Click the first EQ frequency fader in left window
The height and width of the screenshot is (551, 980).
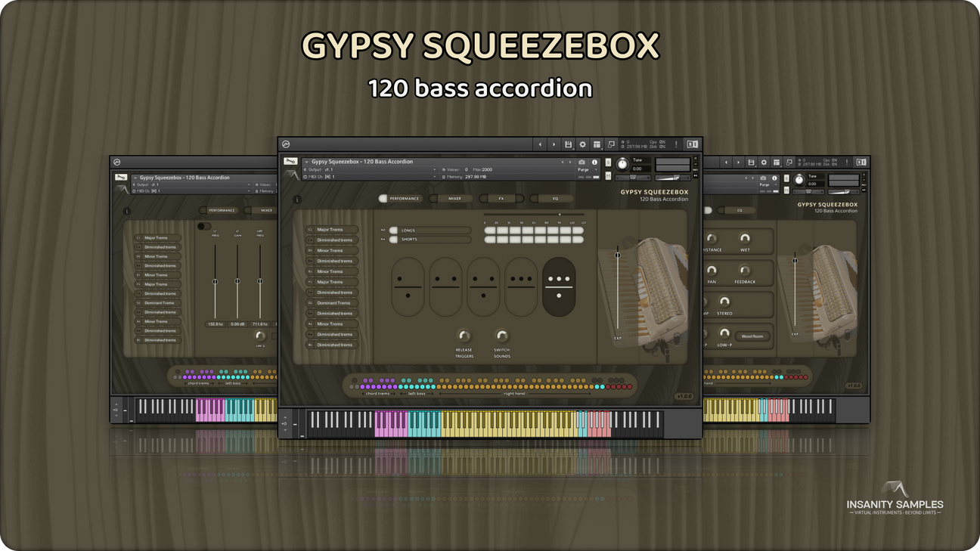[215, 281]
